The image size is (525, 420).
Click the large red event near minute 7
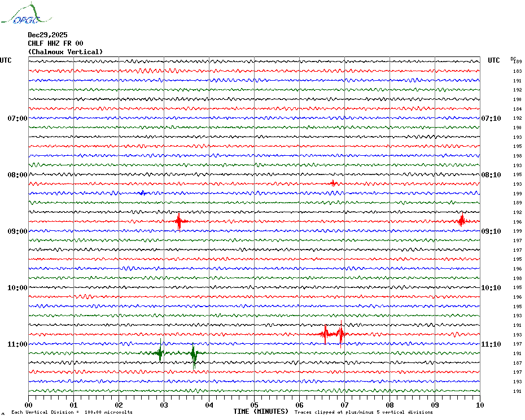pyautogui.click(x=340, y=334)
